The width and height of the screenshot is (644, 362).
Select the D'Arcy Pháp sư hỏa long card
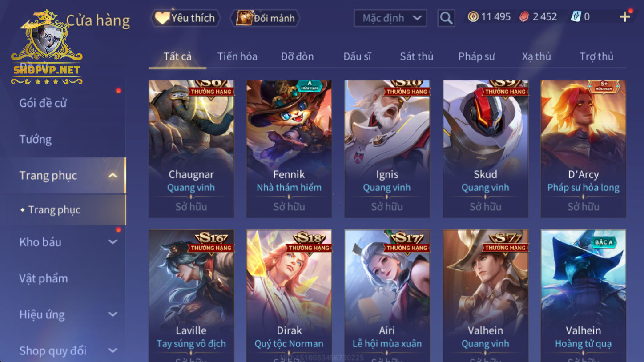pyautogui.click(x=583, y=149)
